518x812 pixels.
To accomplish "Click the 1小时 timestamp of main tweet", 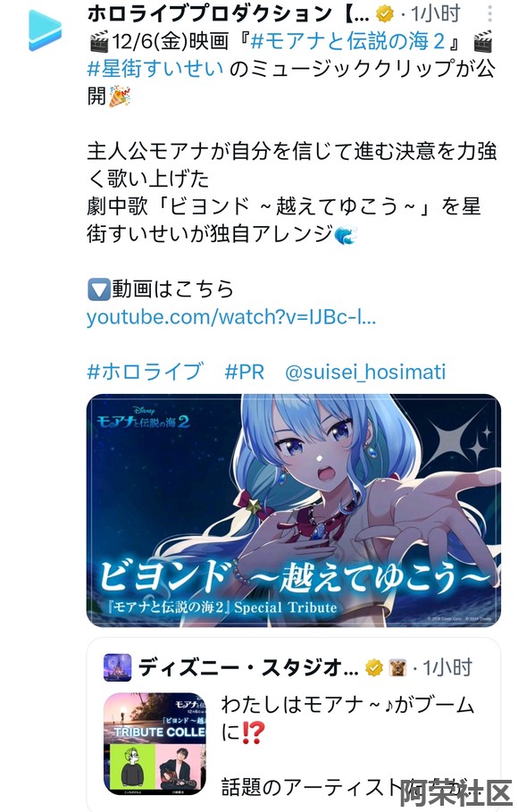I will [435, 14].
